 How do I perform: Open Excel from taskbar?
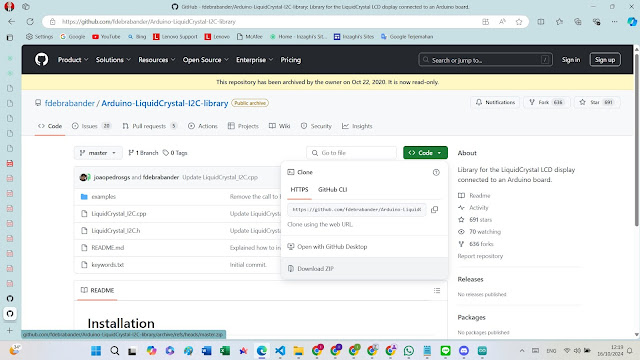[x=225, y=351]
